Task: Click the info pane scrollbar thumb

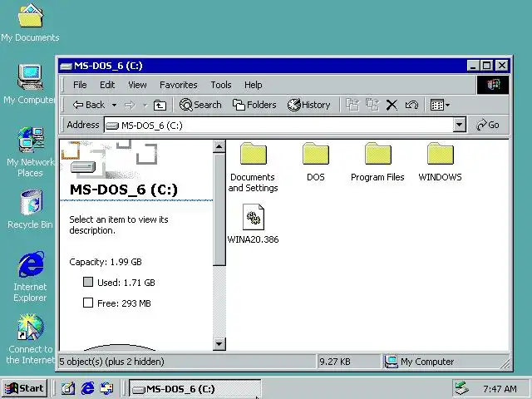Action: coord(219,209)
